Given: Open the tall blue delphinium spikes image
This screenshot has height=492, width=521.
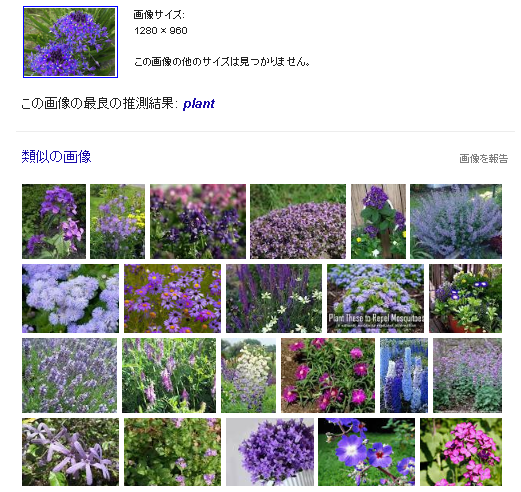Looking at the screenshot, I should pos(404,375).
